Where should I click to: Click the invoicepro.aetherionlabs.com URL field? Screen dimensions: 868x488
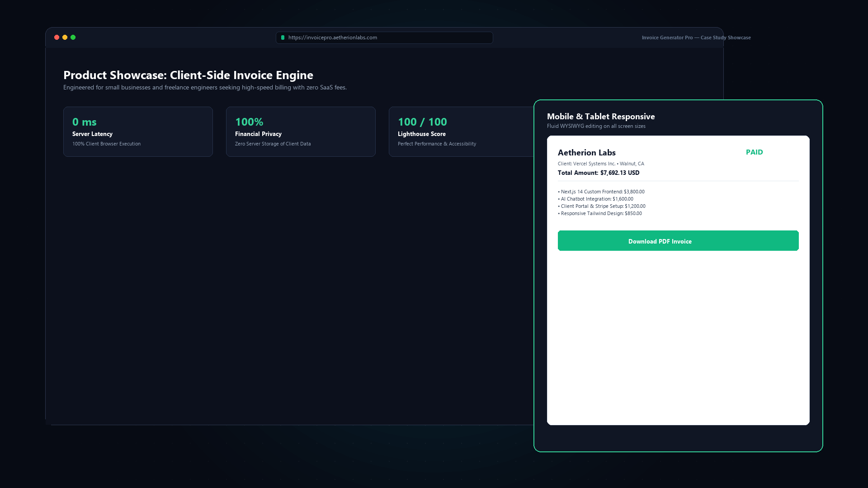tap(384, 38)
